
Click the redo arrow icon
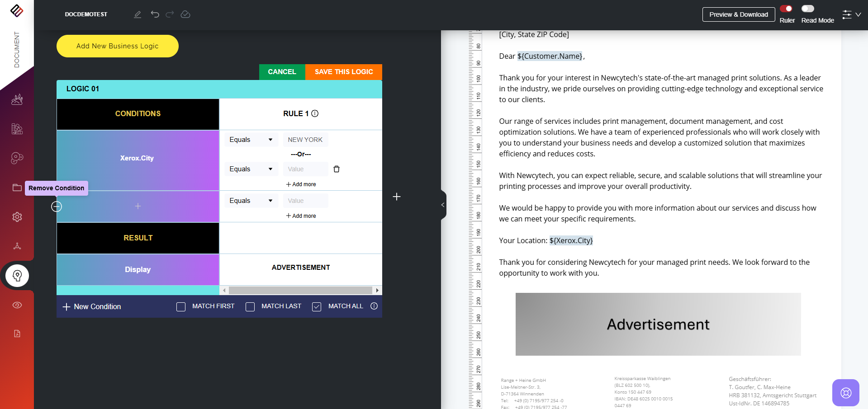pos(170,14)
